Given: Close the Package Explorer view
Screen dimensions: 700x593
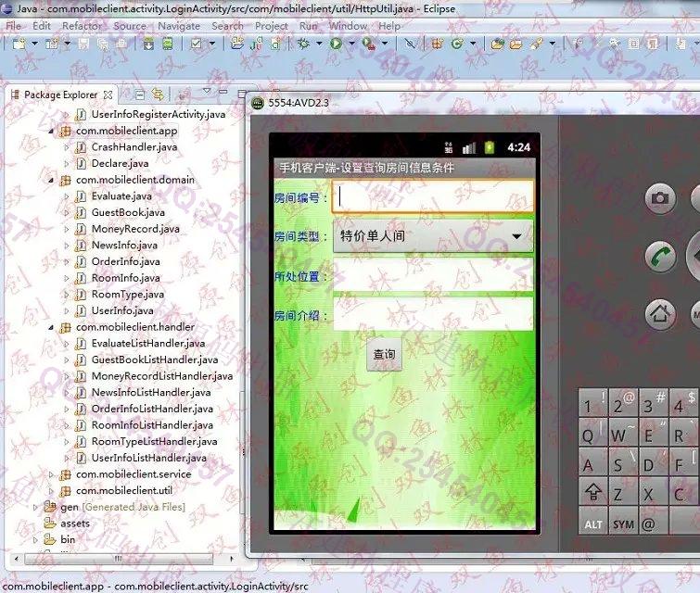Looking at the screenshot, I should 108,95.
